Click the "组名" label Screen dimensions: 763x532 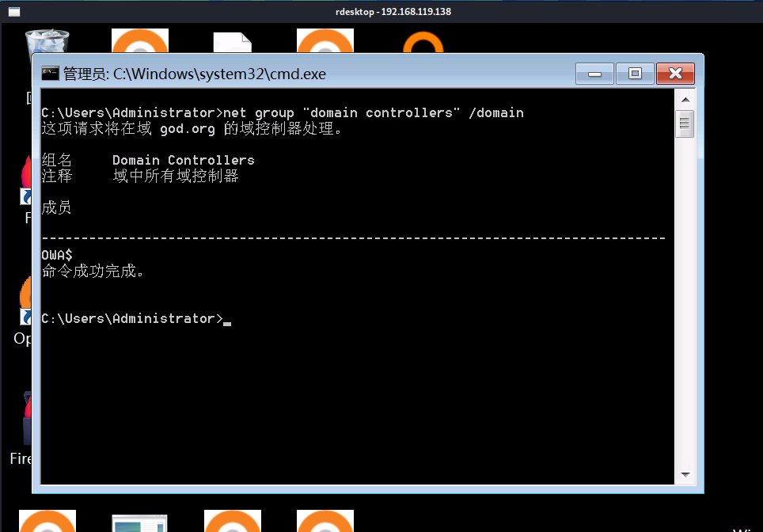[x=57, y=160]
